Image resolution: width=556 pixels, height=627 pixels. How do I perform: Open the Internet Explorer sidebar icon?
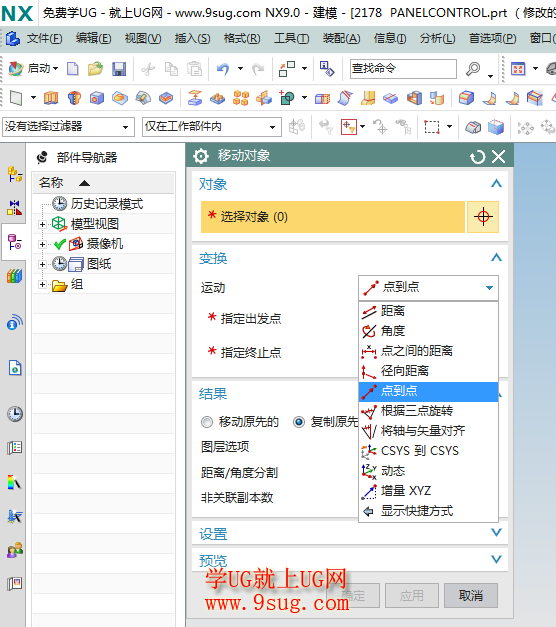click(15, 367)
